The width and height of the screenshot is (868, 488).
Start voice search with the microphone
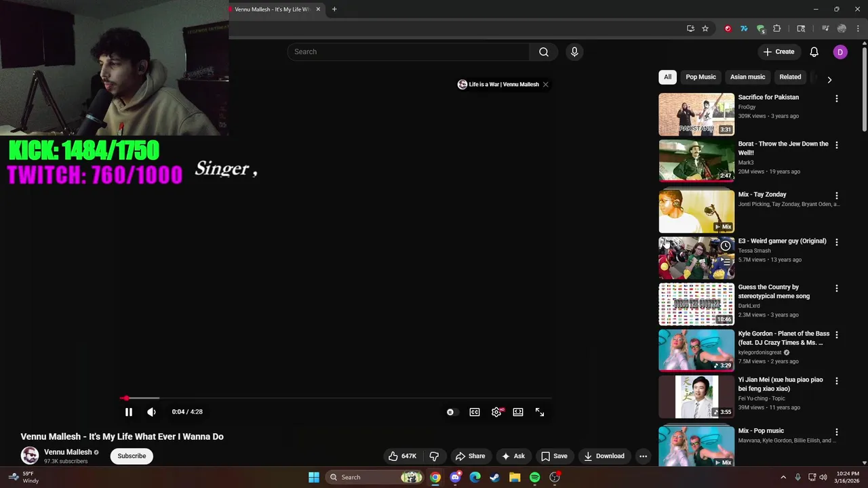tap(574, 52)
